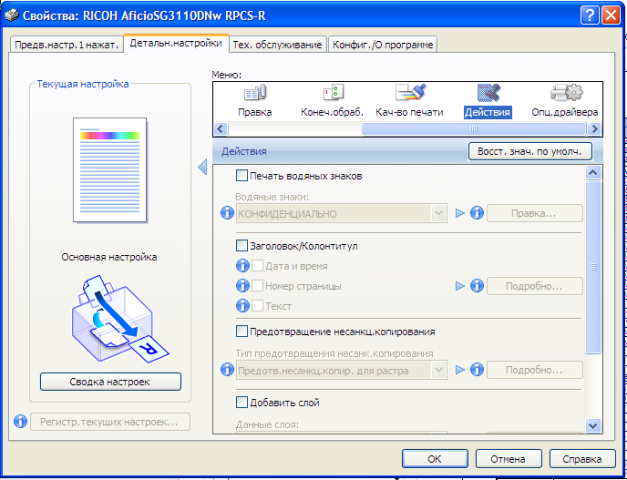Enable Добавить слой checkbox
Image resolution: width=627 pixels, height=480 pixels.
(x=242, y=402)
